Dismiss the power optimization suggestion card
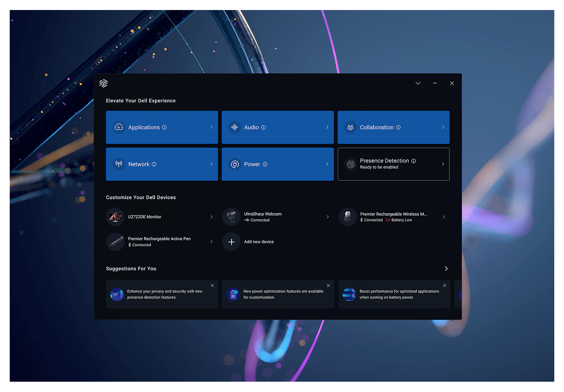Image resolution: width=564 pixels, height=392 pixels. point(328,286)
